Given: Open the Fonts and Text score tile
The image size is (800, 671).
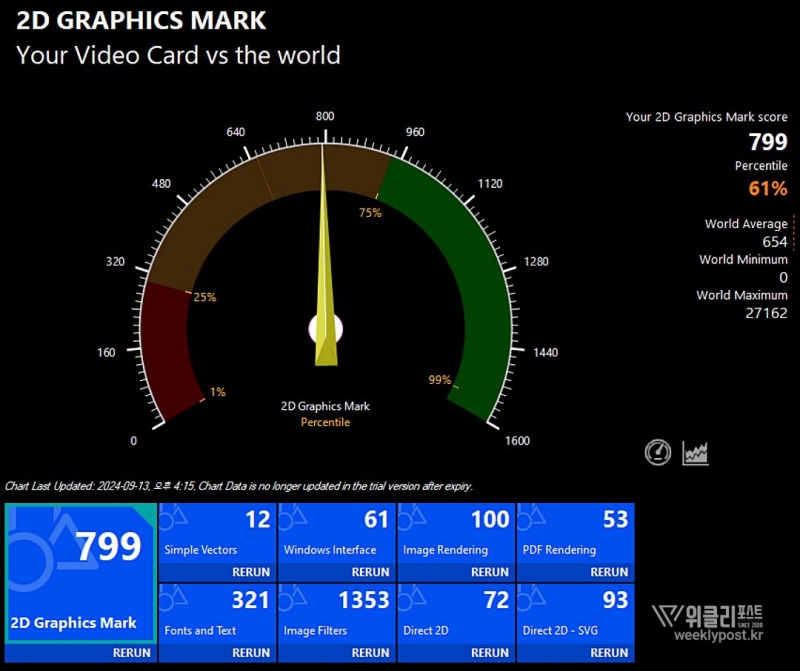Looking at the screenshot, I should tap(217, 615).
